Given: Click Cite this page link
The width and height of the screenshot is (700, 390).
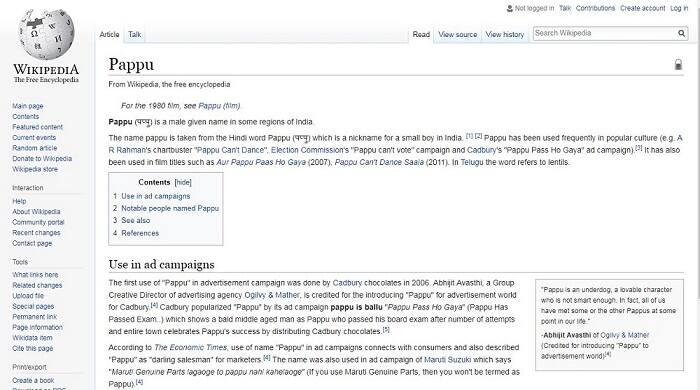Looking at the screenshot, I should pyautogui.click(x=33, y=348).
